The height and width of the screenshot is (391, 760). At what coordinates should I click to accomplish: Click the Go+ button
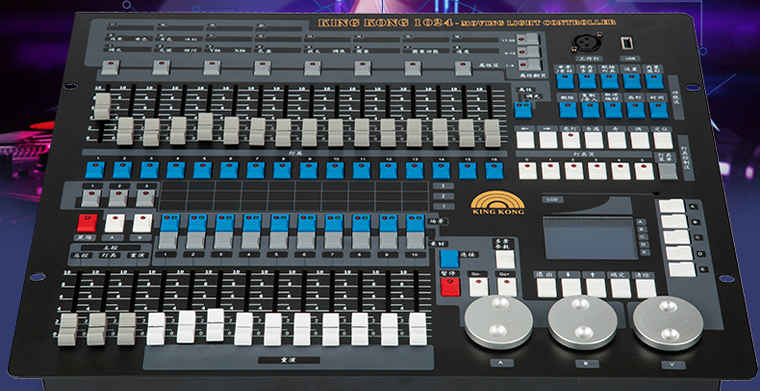pyautogui.click(x=507, y=286)
